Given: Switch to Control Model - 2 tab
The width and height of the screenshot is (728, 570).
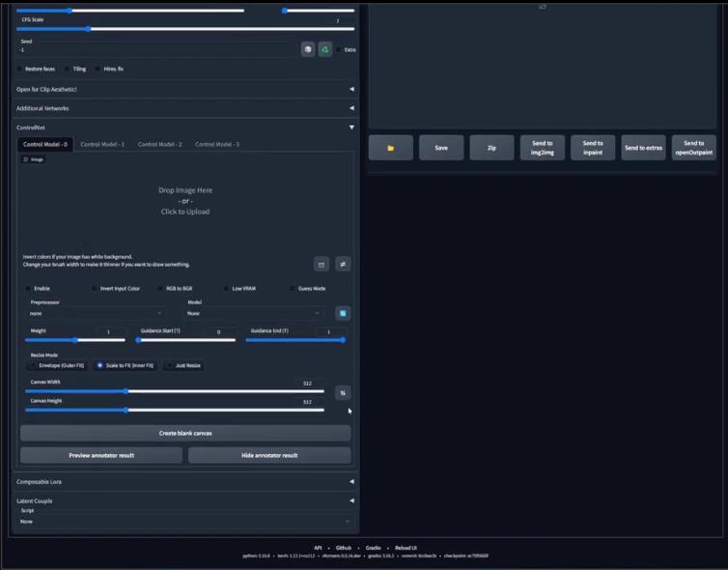Looking at the screenshot, I should click(159, 145).
